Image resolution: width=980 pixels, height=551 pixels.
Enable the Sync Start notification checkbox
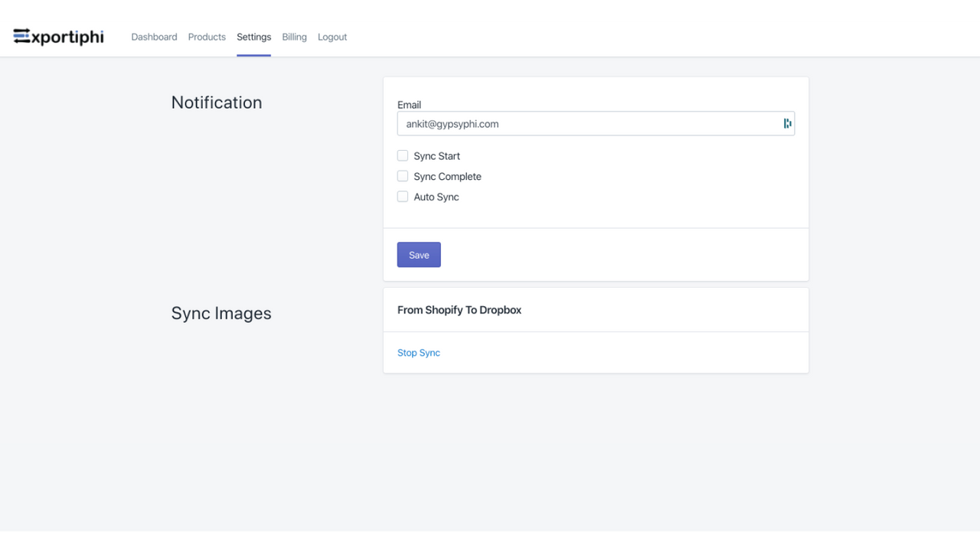pos(402,155)
